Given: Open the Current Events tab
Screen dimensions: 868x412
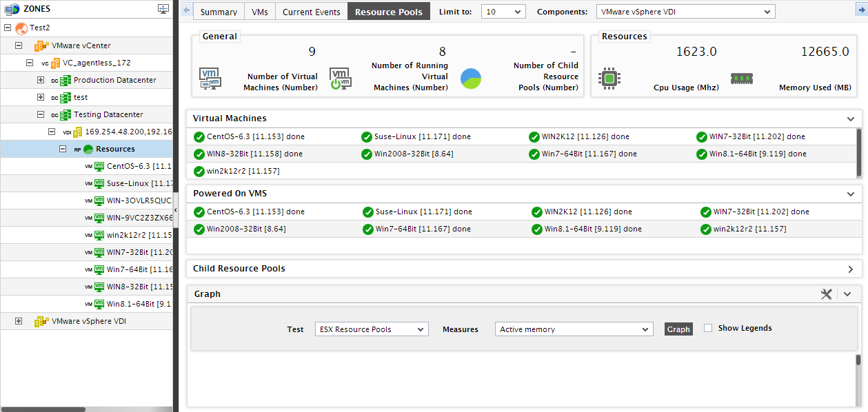Looking at the screenshot, I should 312,12.
